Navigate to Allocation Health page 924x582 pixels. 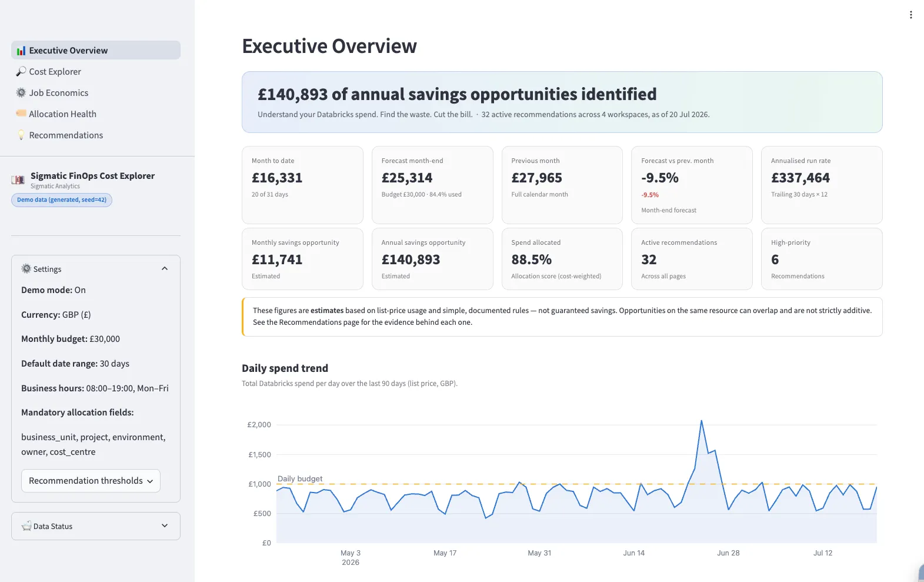96,114
